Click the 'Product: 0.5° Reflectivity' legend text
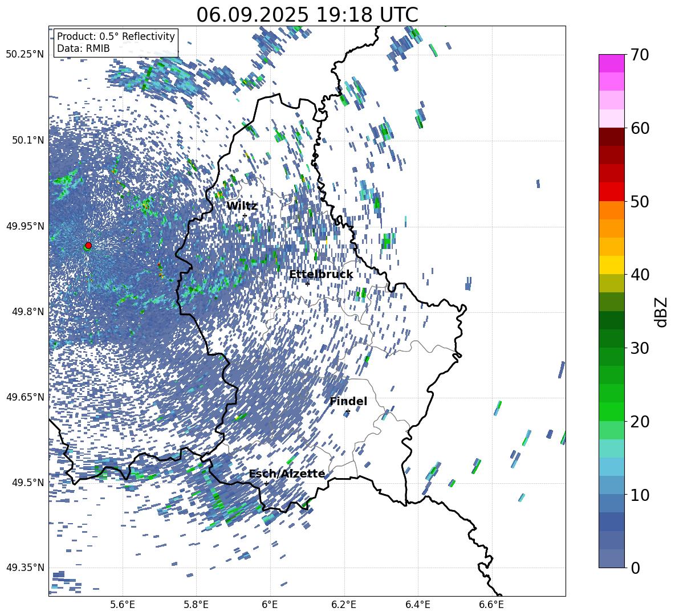 116,36
